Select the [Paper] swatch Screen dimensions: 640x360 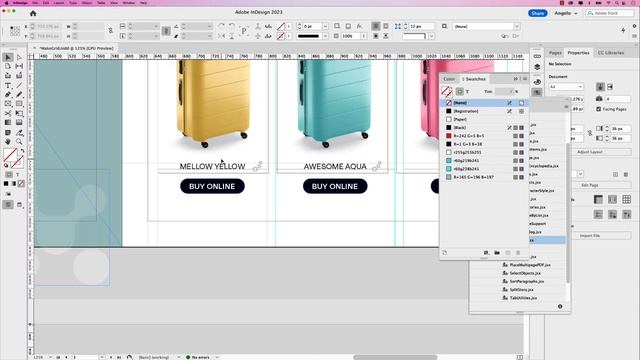click(484, 120)
